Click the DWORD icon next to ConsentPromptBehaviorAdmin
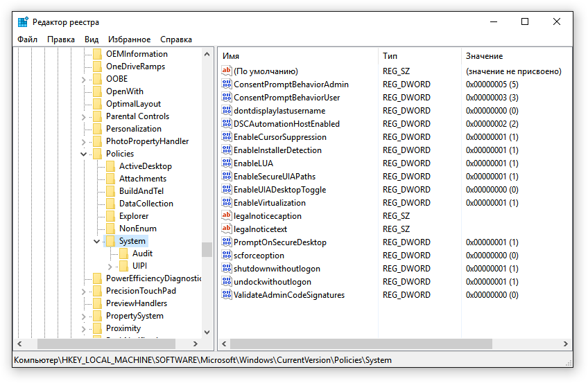588x383 pixels. [x=227, y=84]
